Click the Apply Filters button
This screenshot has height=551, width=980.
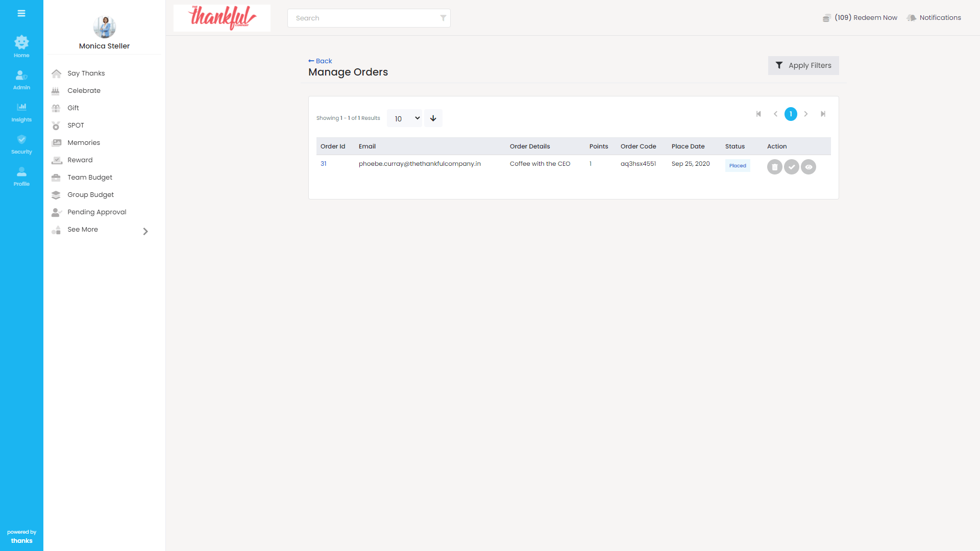click(x=803, y=66)
